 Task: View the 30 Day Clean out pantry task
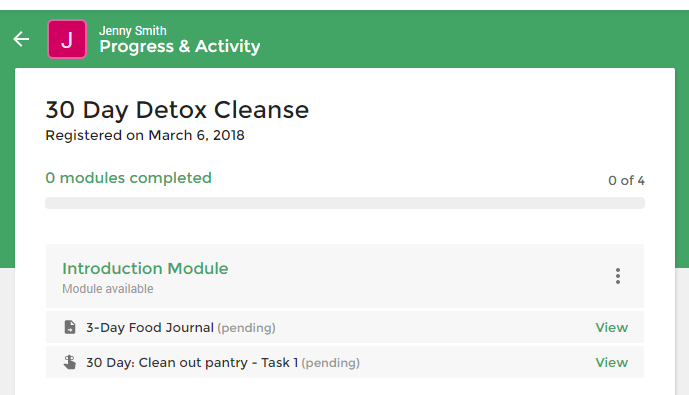[612, 362]
